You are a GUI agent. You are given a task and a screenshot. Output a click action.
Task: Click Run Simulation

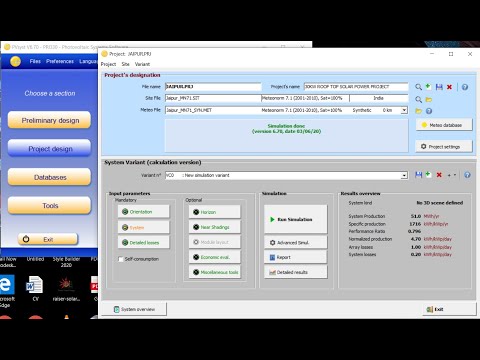click(x=296, y=219)
